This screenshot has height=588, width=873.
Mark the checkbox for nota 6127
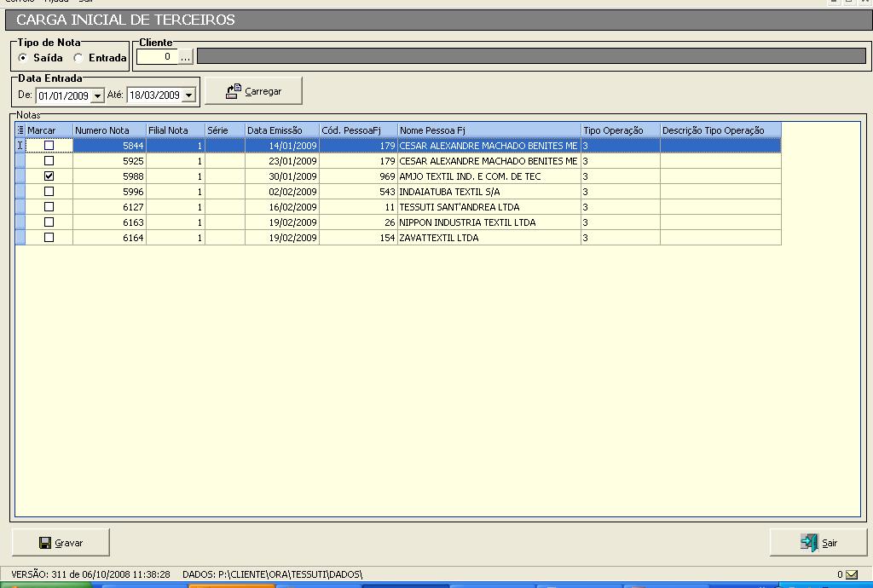[x=49, y=207]
